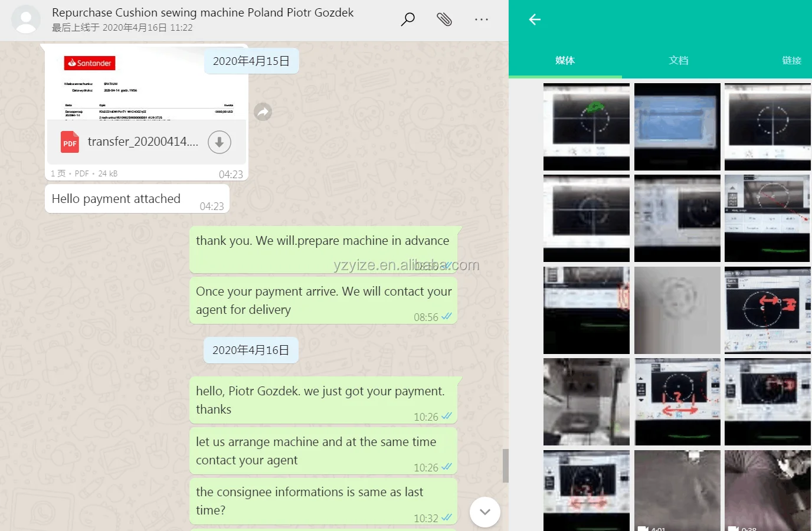The height and width of the screenshot is (531, 812).
Task: Open the plain gray circle pattern thumbnail
Action: (677, 310)
